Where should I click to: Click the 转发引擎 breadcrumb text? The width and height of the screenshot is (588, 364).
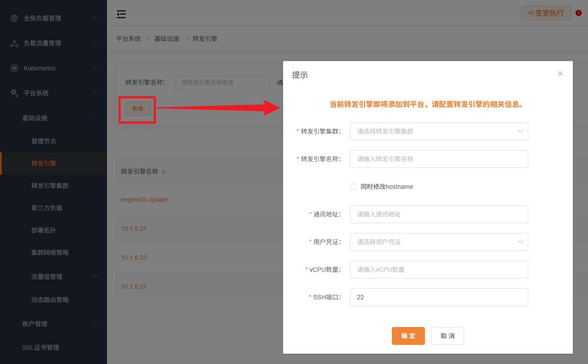[205, 39]
